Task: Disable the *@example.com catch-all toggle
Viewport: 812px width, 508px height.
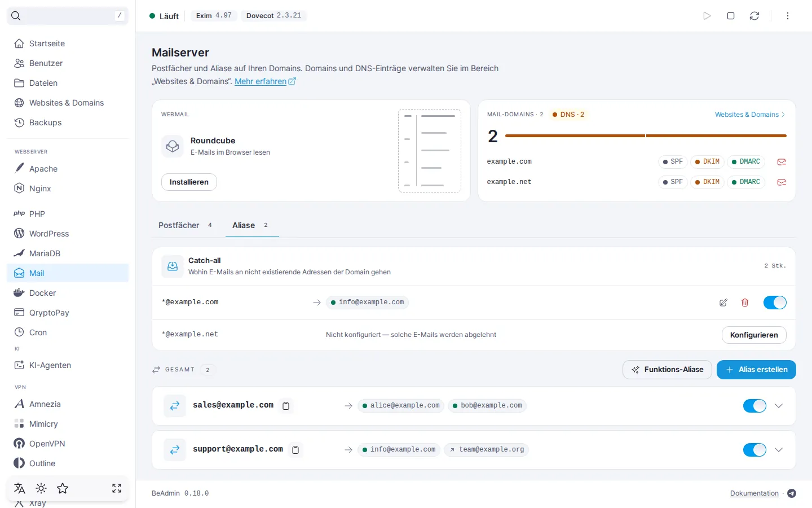Action: [775, 303]
